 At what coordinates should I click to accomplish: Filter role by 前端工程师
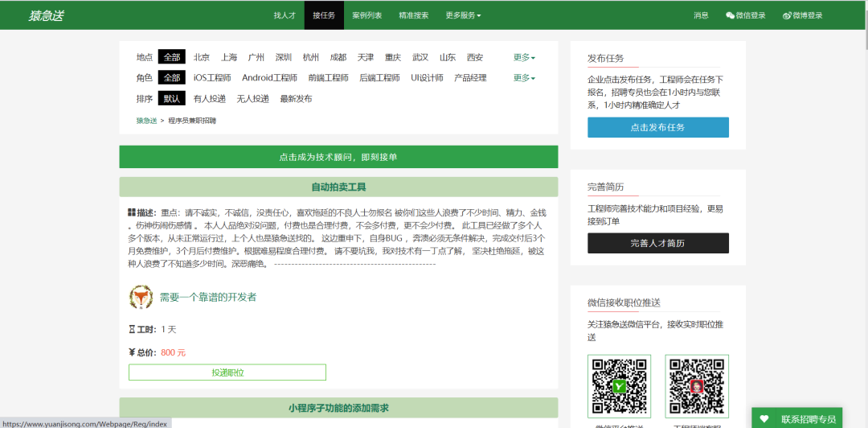coord(328,77)
